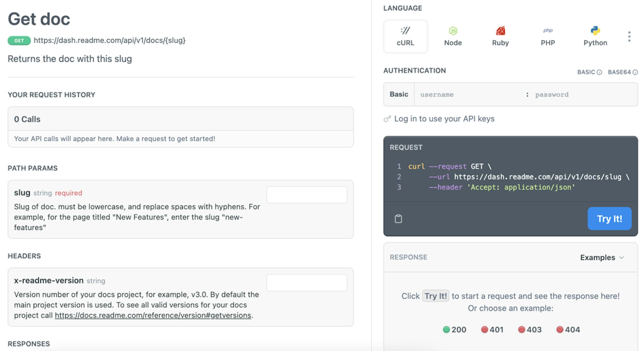Viewport: 644px width, 351px height.
Task: Choose Ruby as the code language
Action: click(500, 36)
